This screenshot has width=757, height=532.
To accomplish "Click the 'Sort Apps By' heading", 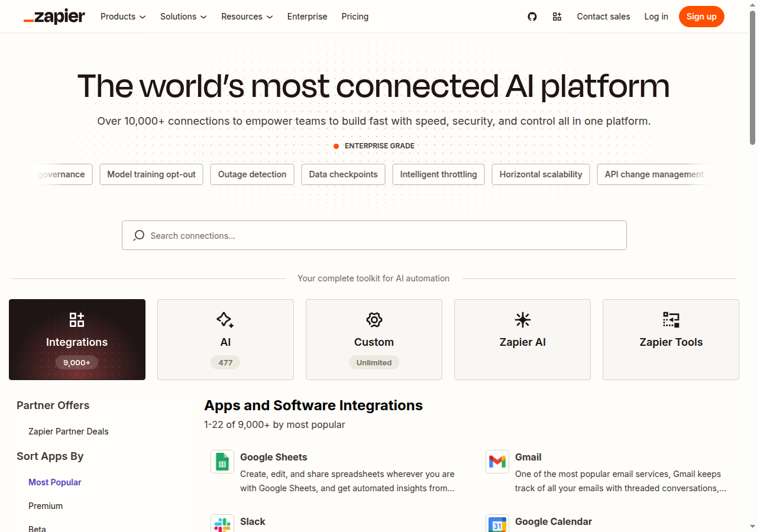I will [50, 456].
